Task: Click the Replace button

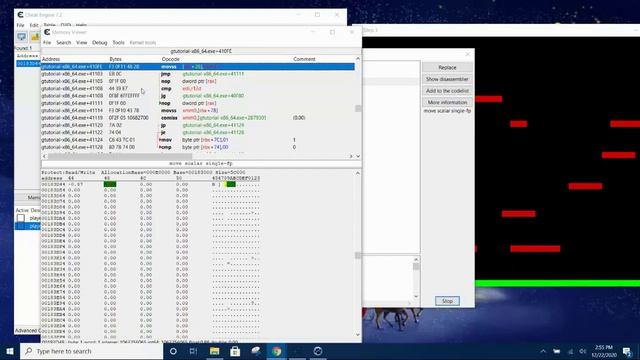Action: click(x=447, y=67)
